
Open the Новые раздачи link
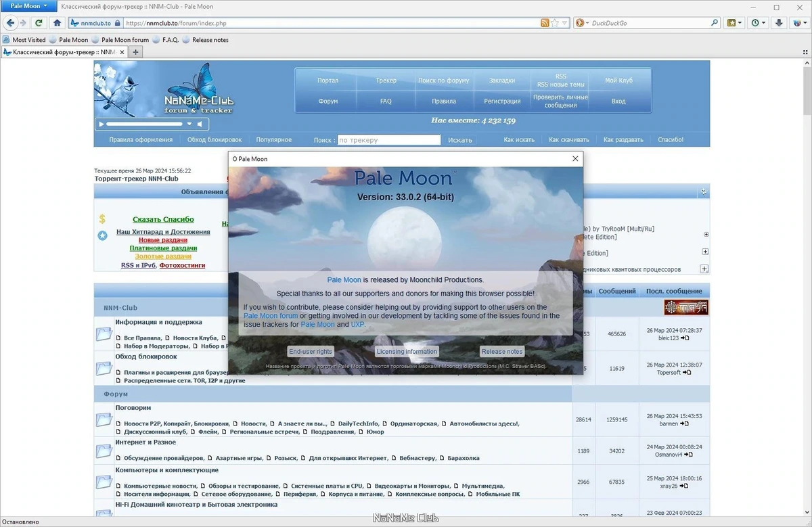pos(163,240)
